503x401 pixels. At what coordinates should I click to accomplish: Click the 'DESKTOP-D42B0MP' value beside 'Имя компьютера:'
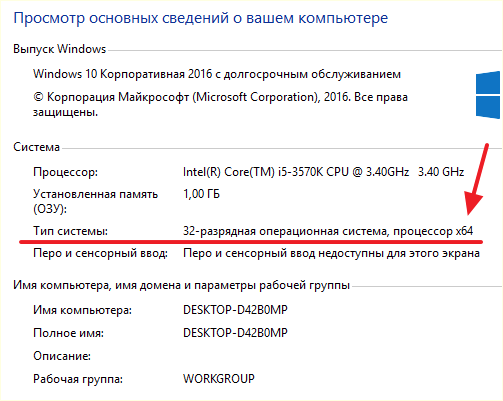(235, 310)
